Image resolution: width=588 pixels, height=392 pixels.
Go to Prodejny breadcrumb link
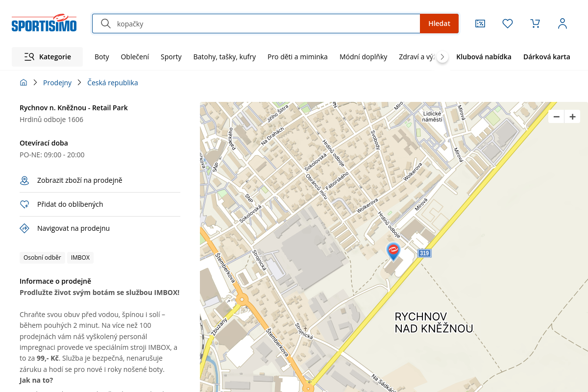pyautogui.click(x=57, y=83)
